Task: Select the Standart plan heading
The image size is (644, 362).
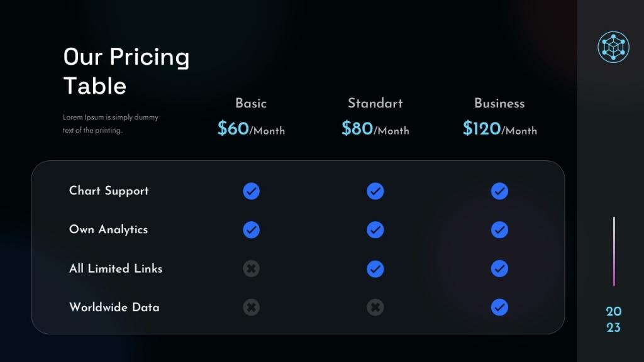Action: pyautogui.click(x=375, y=103)
